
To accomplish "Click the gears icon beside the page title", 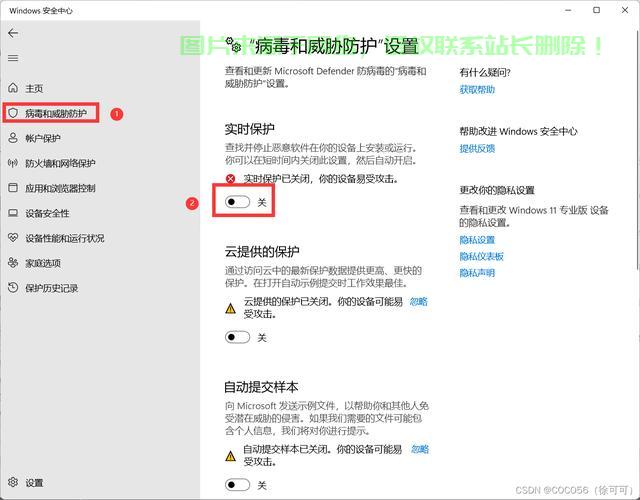I will 233,43.
